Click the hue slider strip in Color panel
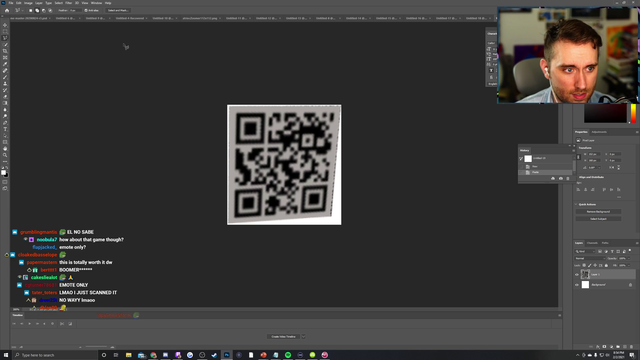This screenshot has height=360, width=640. coord(633,113)
